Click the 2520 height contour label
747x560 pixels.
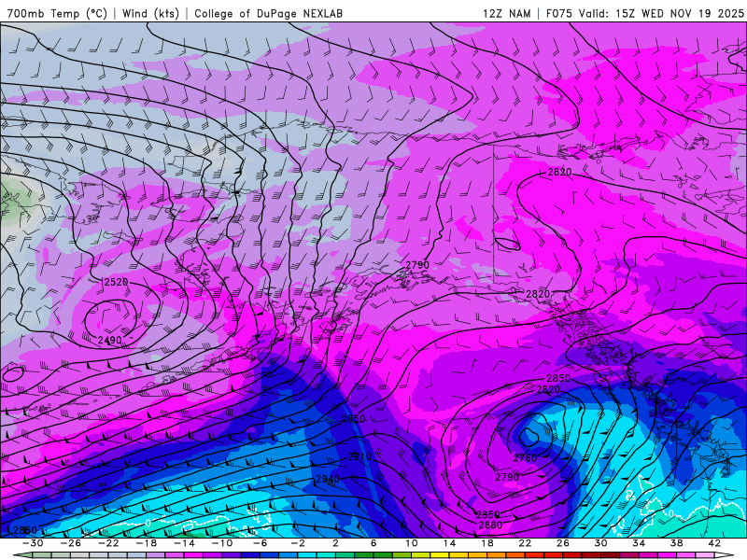tap(116, 282)
